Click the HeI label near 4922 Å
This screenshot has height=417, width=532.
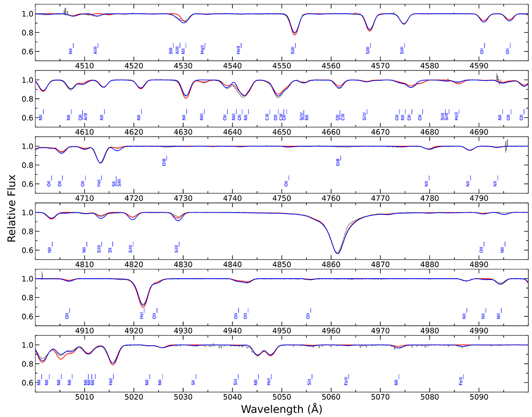[x=142, y=315]
